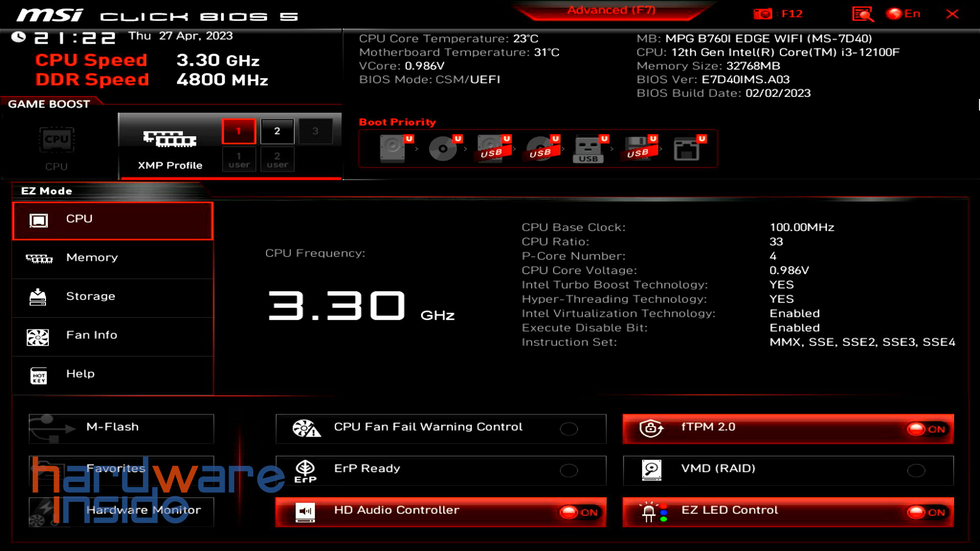
Task: Click the USB key boot device icon
Action: (x=589, y=149)
